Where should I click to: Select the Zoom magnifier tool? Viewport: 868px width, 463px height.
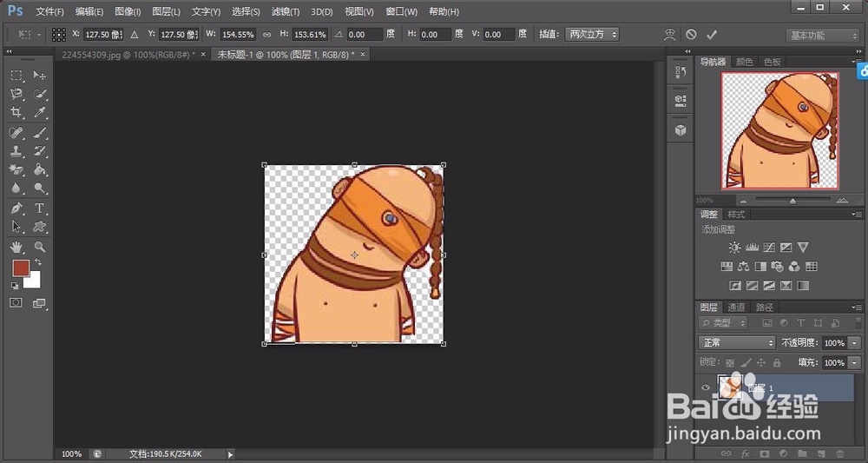[x=39, y=247]
